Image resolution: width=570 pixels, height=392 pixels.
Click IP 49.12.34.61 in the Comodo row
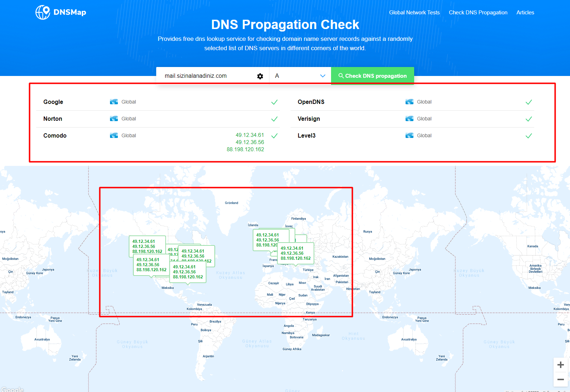tap(250, 135)
